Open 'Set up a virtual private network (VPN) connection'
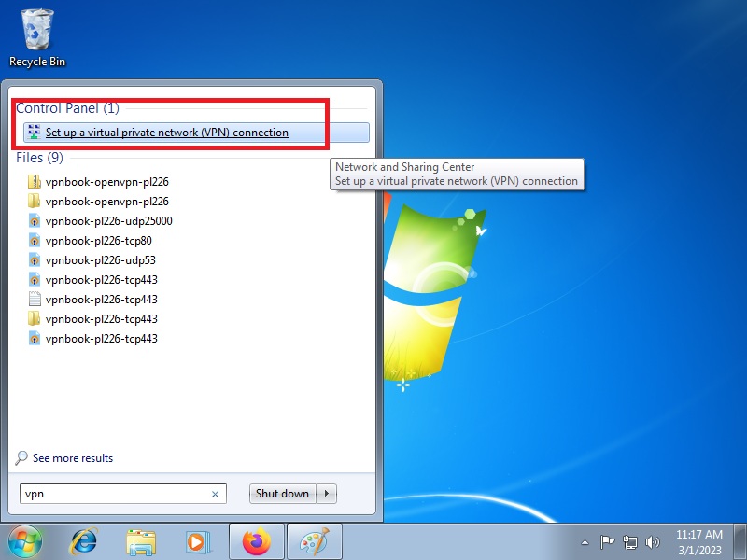Viewport: 747px width, 560px height. [x=166, y=133]
